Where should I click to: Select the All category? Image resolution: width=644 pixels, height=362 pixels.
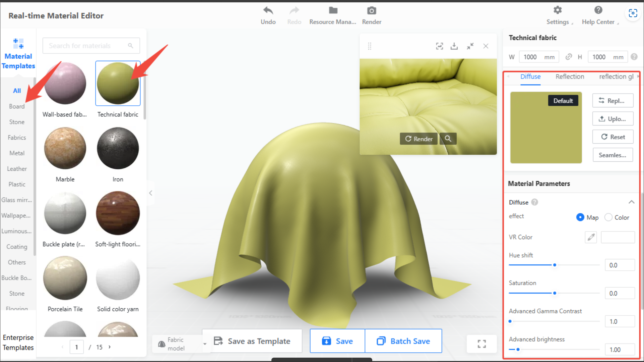coord(17,91)
